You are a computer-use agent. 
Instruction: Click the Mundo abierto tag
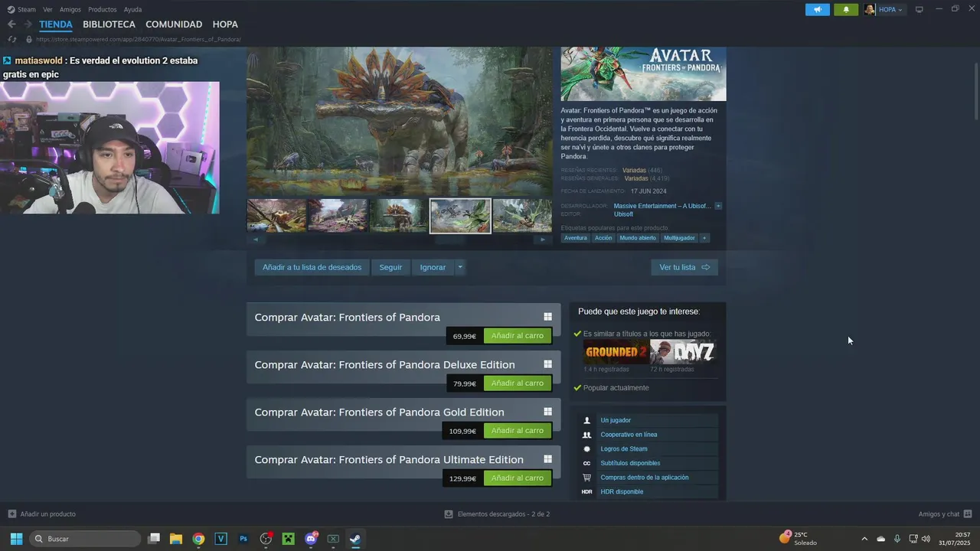[x=638, y=238]
